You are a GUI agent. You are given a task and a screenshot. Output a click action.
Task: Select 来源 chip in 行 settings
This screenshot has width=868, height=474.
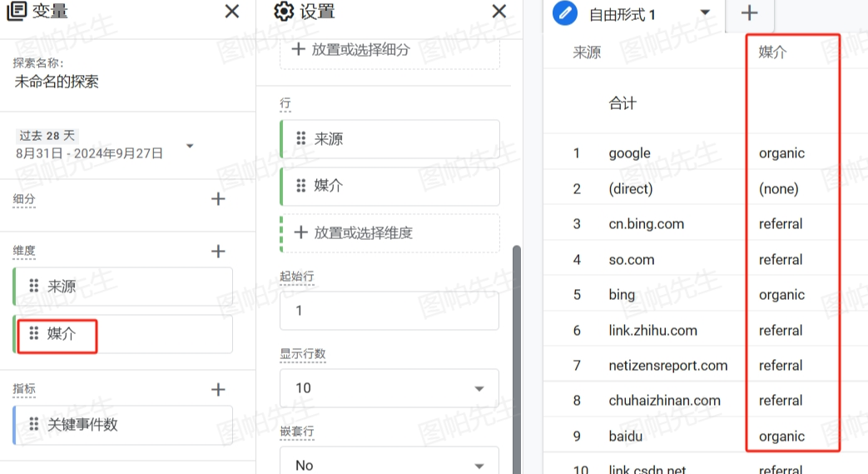click(x=389, y=138)
